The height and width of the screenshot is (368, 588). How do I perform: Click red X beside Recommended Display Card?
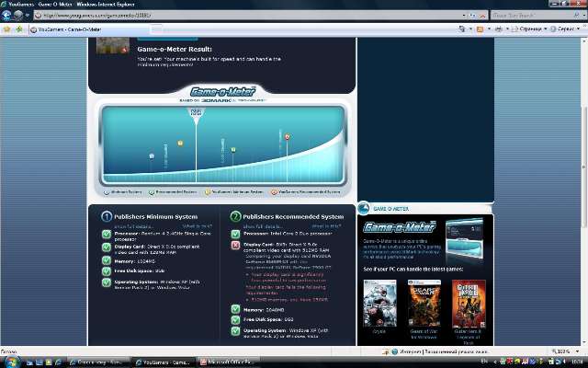235,246
